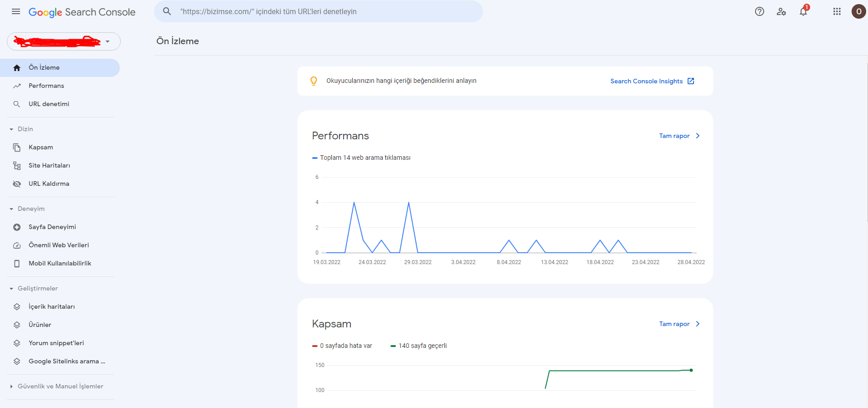The height and width of the screenshot is (408, 868).
Task: Click the pages icon beside Kapsam
Action: coord(17,148)
